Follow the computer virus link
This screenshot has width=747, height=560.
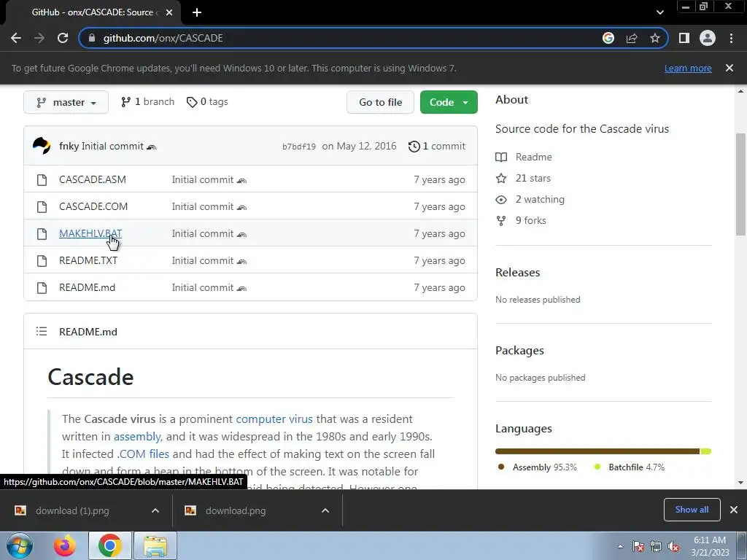click(274, 419)
